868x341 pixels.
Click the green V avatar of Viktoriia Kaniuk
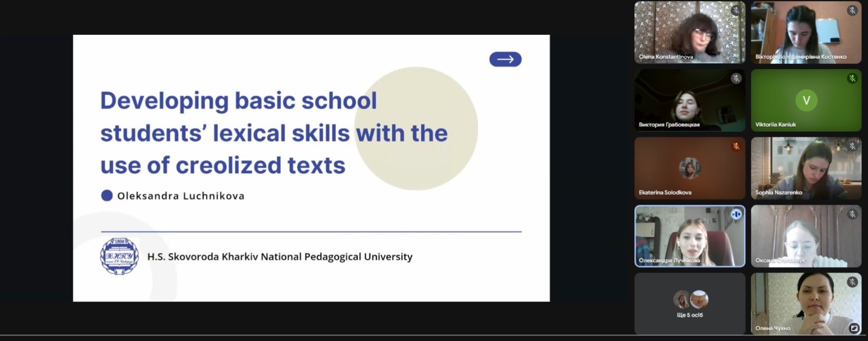click(x=805, y=100)
